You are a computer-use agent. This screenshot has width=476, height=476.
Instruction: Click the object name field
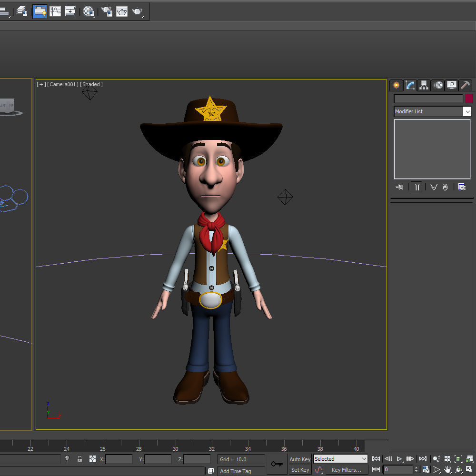[428, 99]
